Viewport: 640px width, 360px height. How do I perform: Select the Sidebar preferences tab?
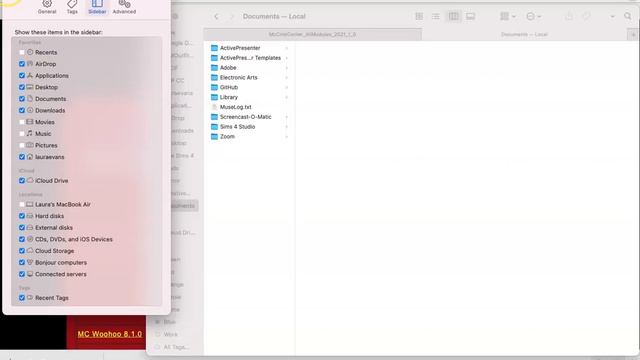(x=97, y=7)
